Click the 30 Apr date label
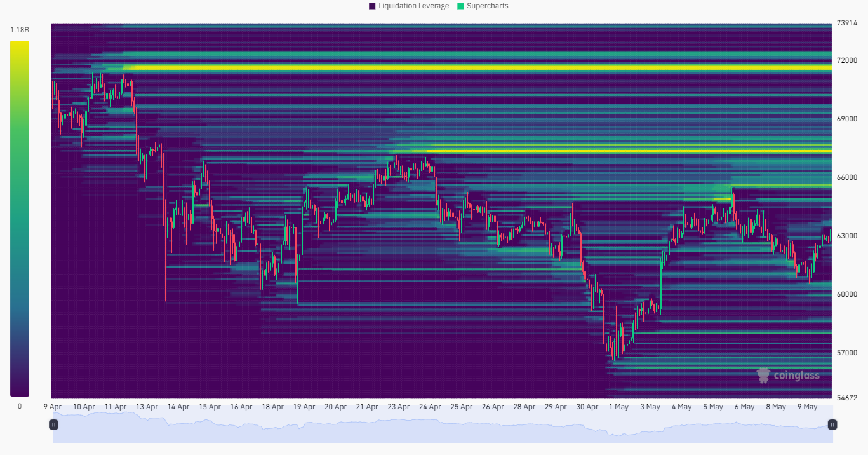This screenshot has height=455, width=868. pos(587,407)
